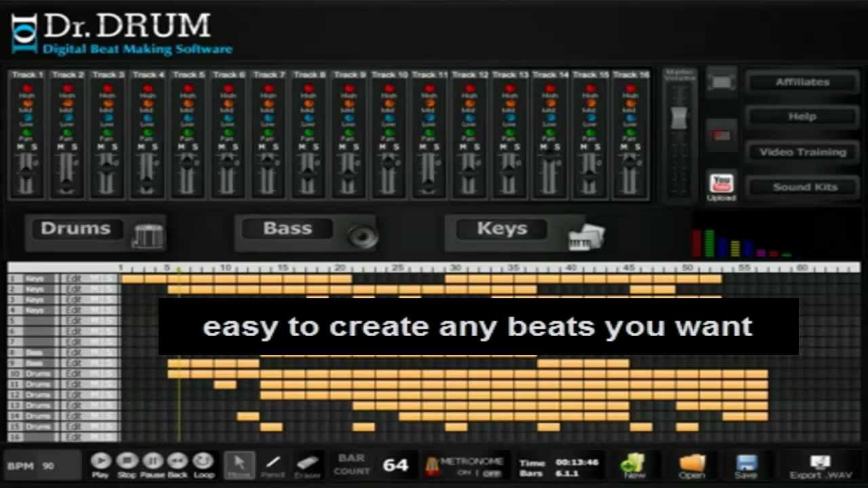Click Track 6 orange Mid knob
The image size is (868, 488).
[229, 103]
